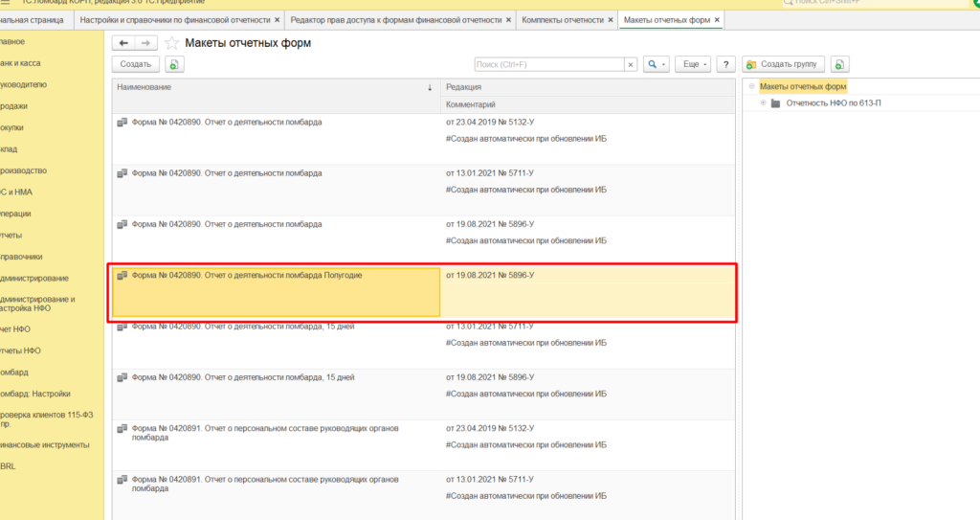Switch to the Комплекты отчетности tab

[x=562, y=19]
